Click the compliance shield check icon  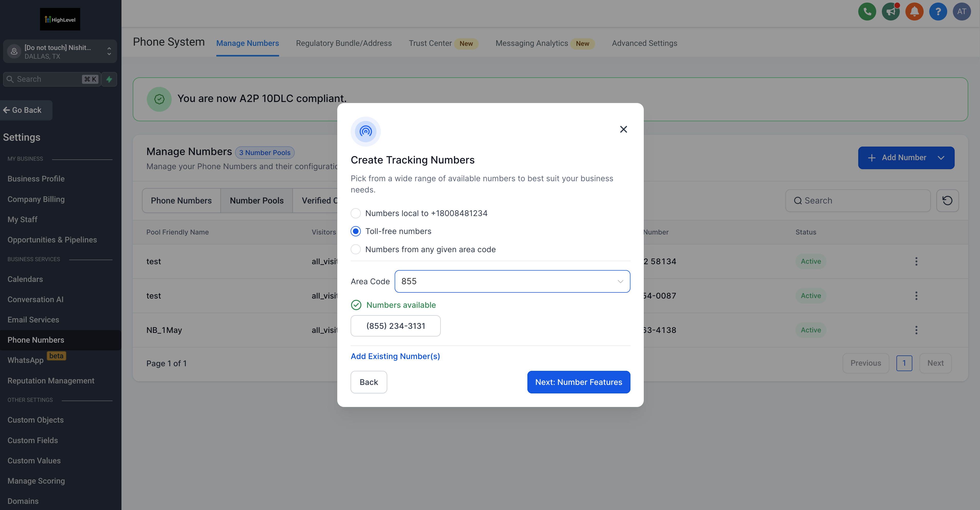click(159, 99)
